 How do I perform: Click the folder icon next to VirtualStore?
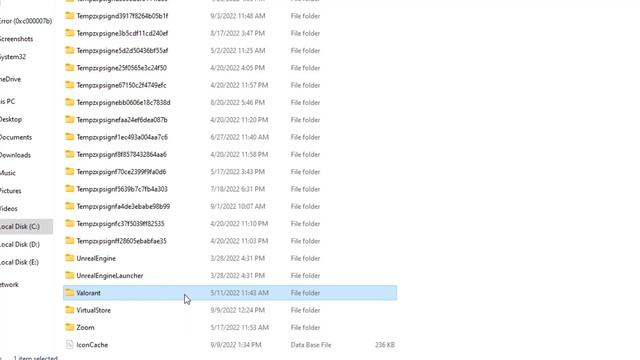click(70, 310)
